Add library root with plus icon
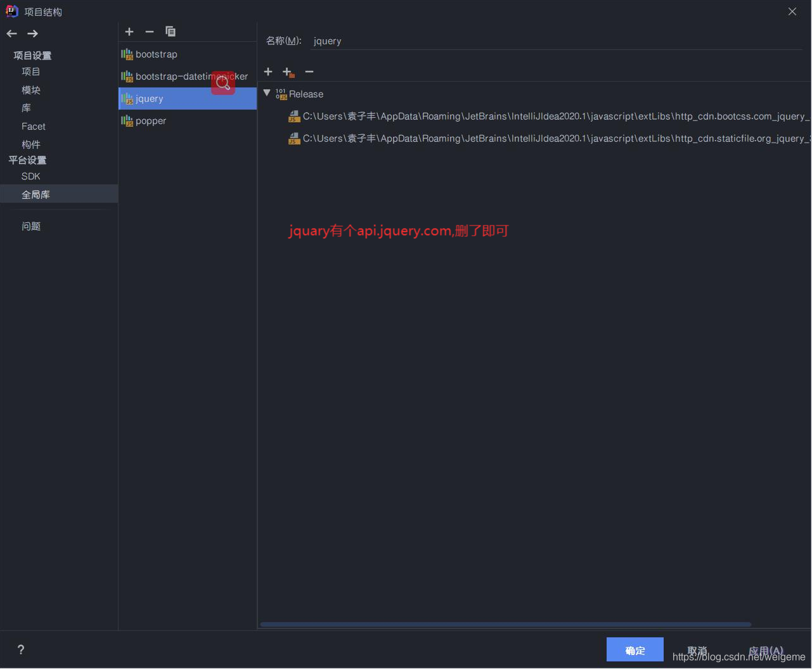The image size is (812, 669). click(x=268, y=72)
